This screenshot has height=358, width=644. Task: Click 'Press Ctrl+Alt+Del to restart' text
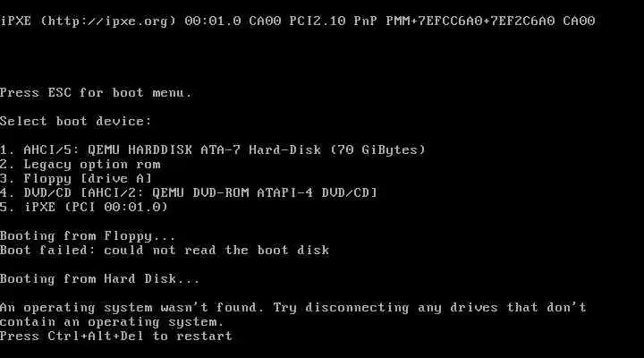tap(116, 337)
